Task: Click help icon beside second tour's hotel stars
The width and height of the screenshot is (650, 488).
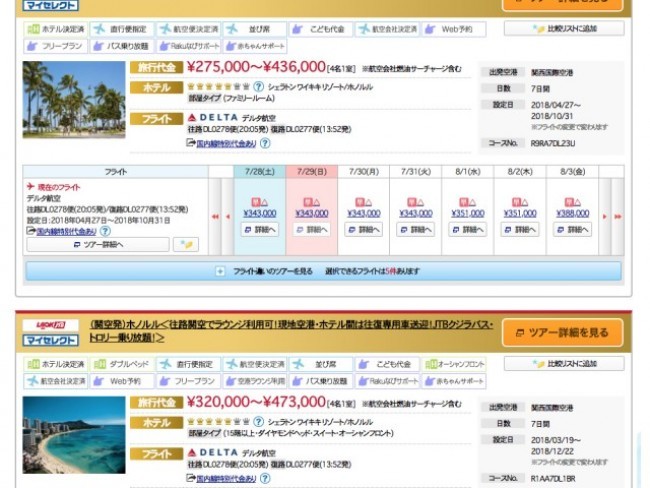Action: click(x=258, y=422)
